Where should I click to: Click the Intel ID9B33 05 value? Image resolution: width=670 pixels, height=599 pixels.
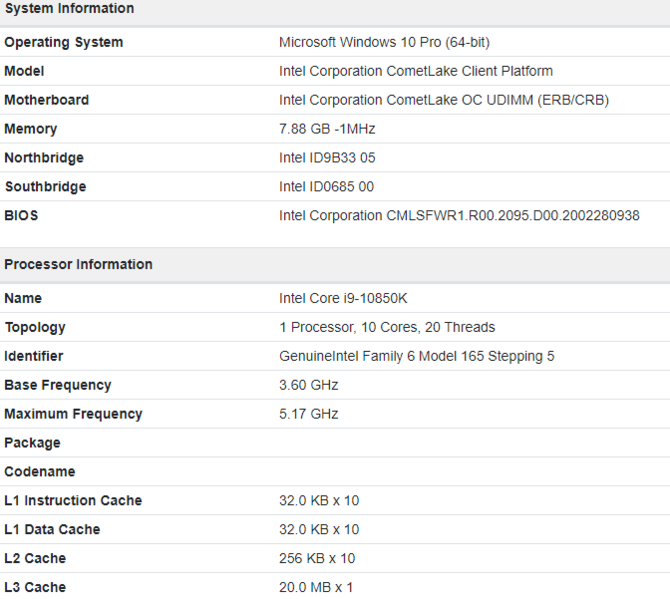[327, 158]
